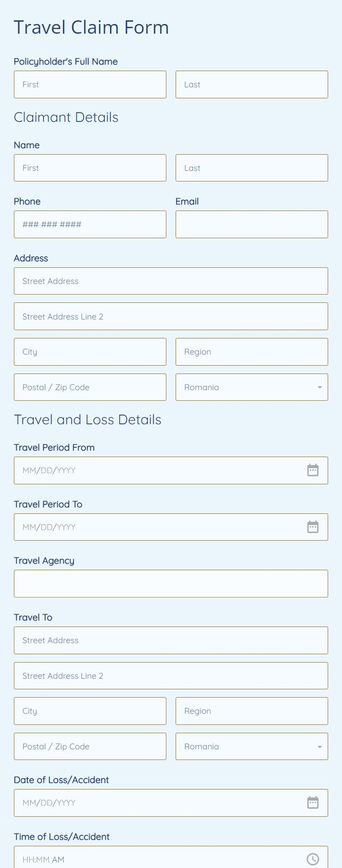Click the Region field under Travel To
This screenshot has height=868, width=342.
point(251,711)
